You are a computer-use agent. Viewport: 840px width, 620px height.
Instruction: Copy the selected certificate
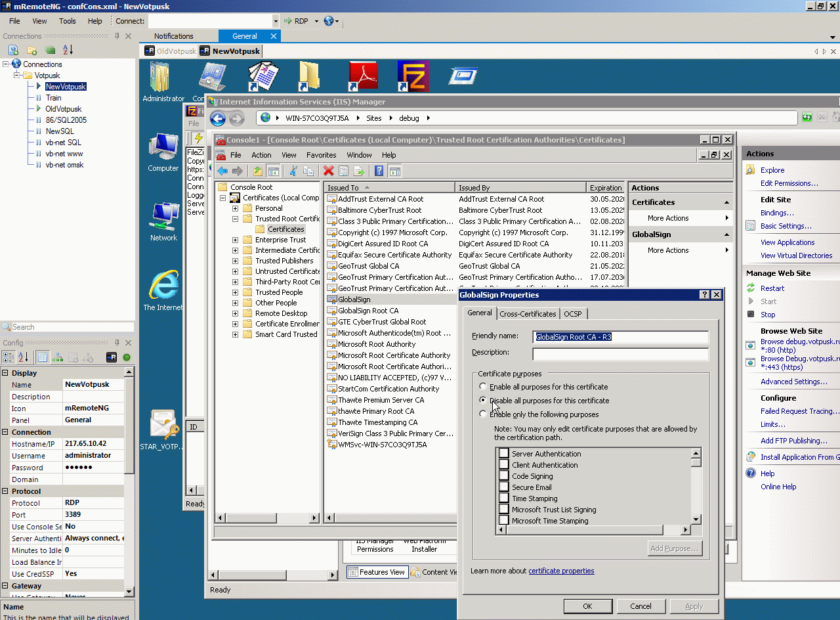(x=308, y=171)
